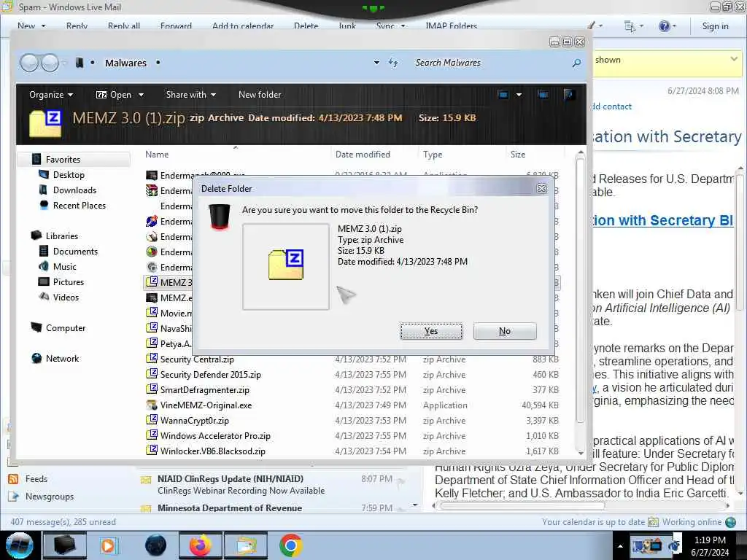Screen dimensions: 747x560
Task: Click the MEMZ zip thumbnail in dialog
Action: click(x=286, y=265)
